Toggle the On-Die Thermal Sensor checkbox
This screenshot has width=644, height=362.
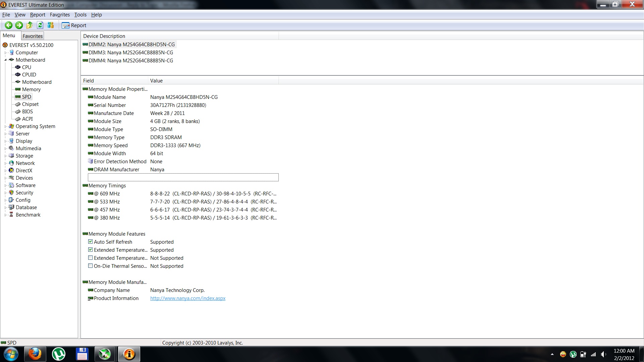pos(90,266)
